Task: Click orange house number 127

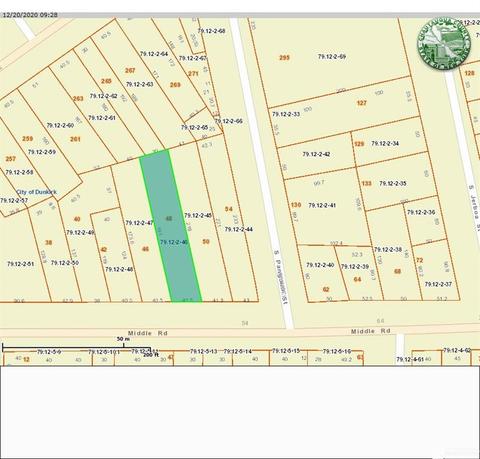Action: (362, 103)
